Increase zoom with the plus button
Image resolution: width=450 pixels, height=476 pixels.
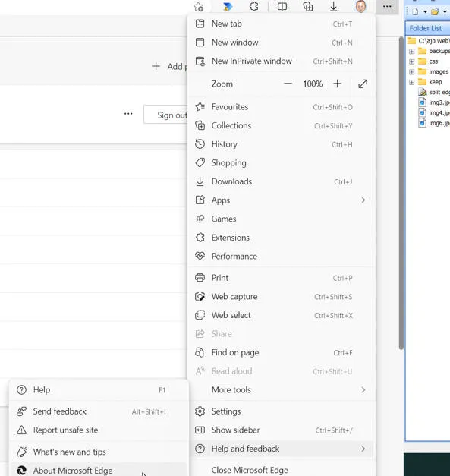[x=338, y=84]
